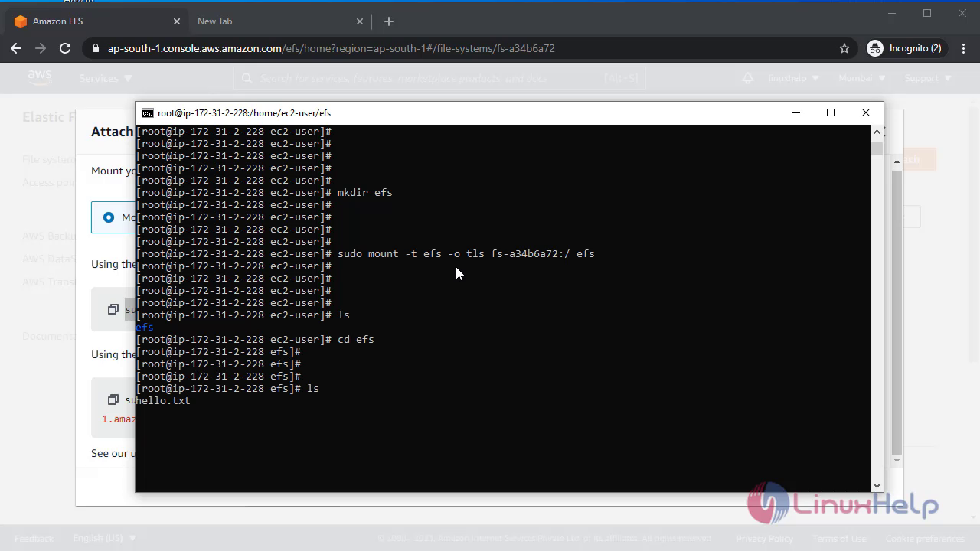Screen dimensions: 980x551
Task: Switch to the New Tab tab
Action: click(x=279, y=21)
